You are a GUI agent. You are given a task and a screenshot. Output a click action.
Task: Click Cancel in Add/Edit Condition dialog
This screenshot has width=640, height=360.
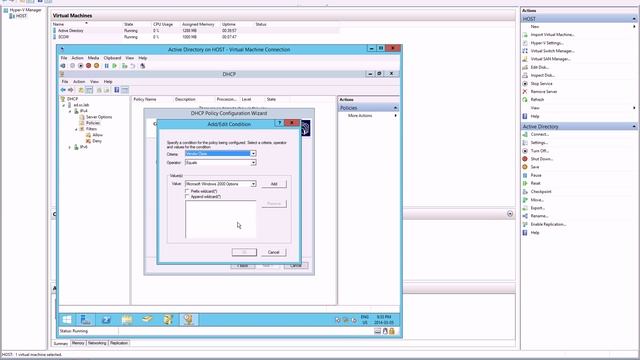(x=273, y=252)
